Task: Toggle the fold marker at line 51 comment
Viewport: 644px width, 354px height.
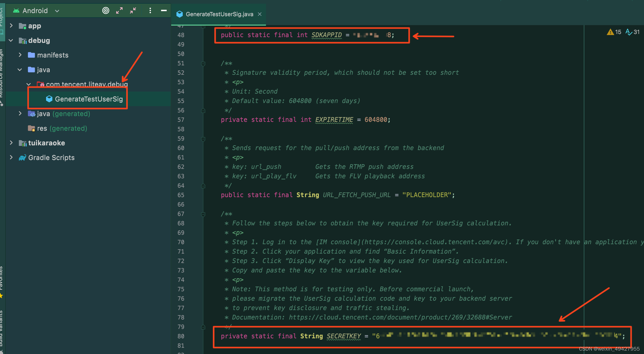Action: (x=203, y=64)
